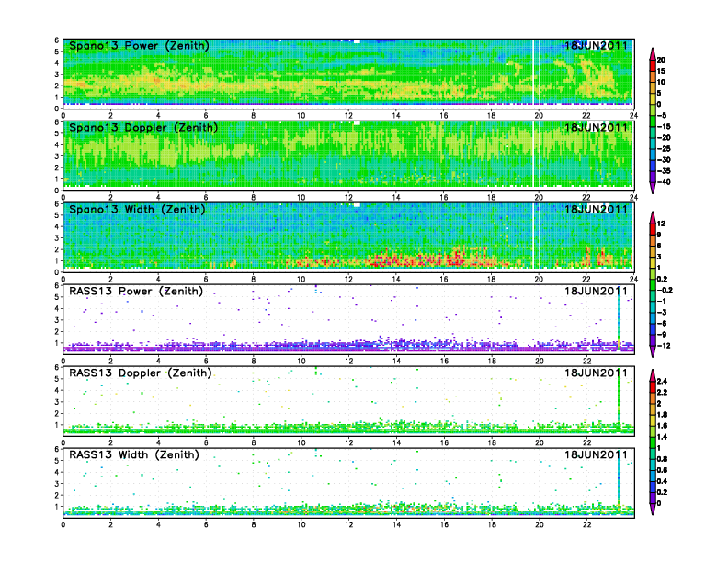Image resolution: width=728 pixels, height=563 pixels.
Task: Click the '12' label on the middle colorbar
Action: point(661,224)
